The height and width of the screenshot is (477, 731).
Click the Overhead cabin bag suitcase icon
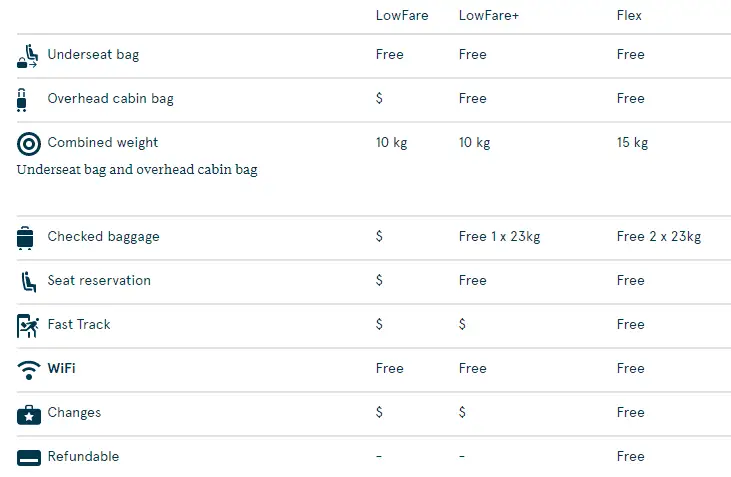pyautogui.click(x=22, y=99)
